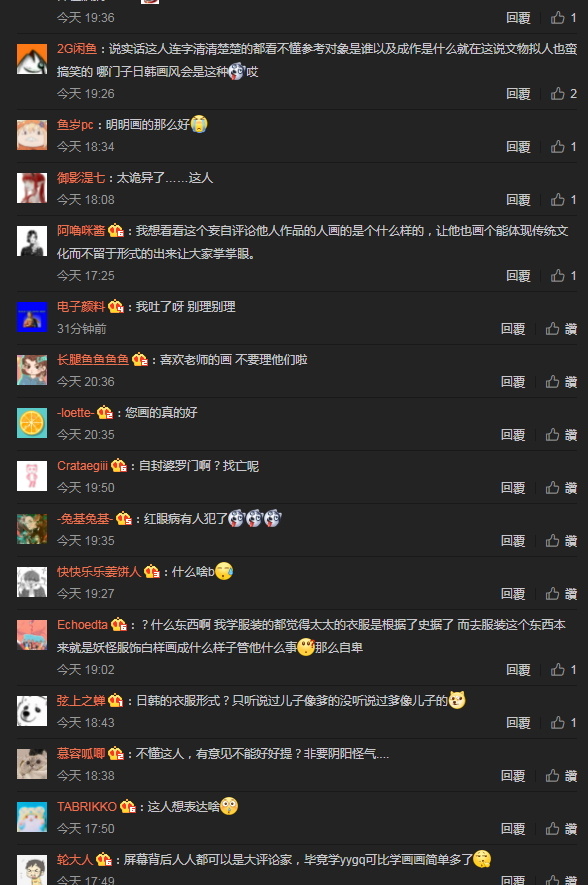The height and width of the screenshot is (885, 588).
Task: Like 慕容呱唧's comment
Action: click(x=561, y=776)
